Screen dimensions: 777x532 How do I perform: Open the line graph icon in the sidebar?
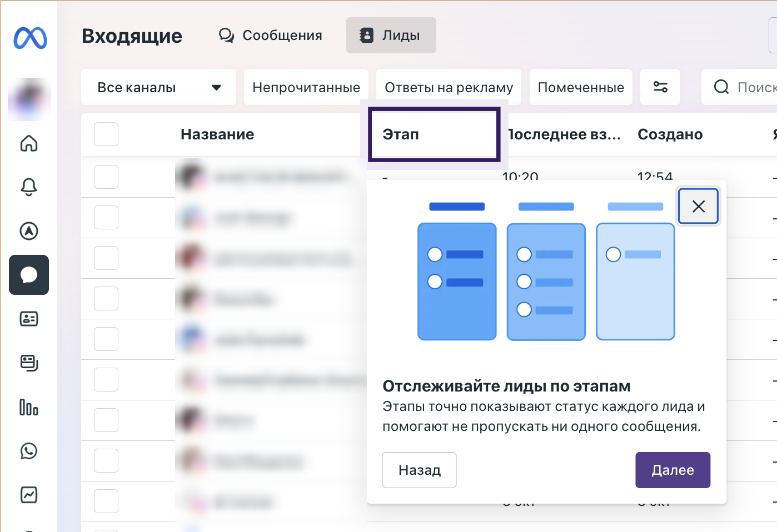coord(29,495)
